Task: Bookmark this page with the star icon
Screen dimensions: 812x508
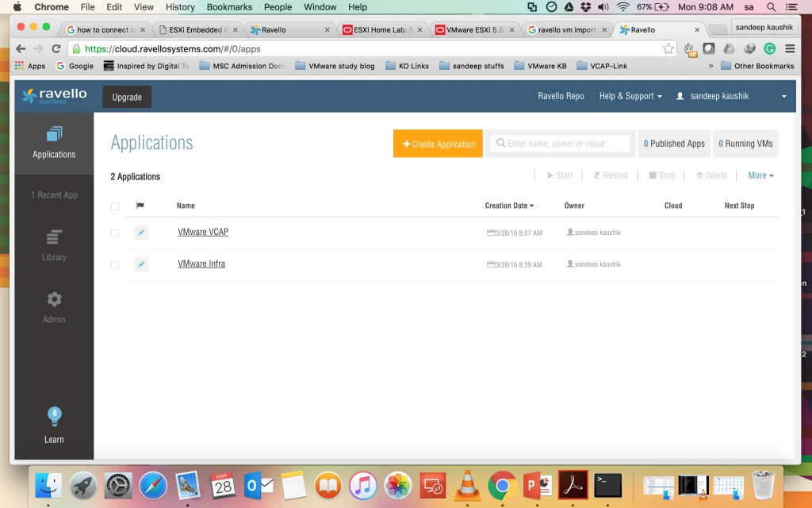Action: pos(668,48)
